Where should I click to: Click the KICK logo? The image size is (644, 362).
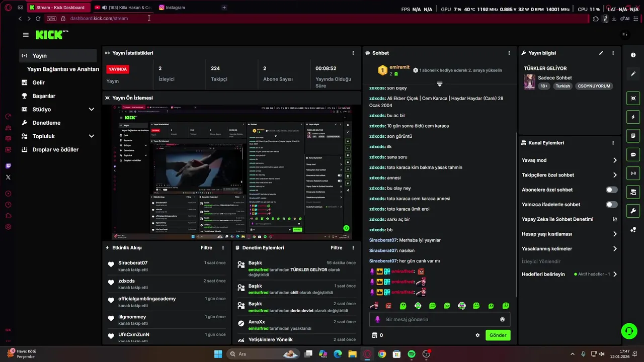pos(51,35)
